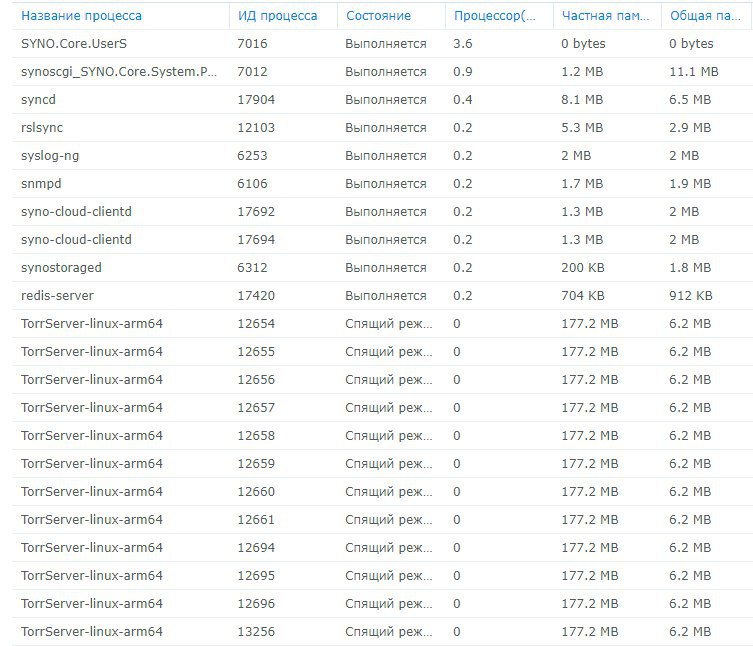Select TorrServer-linux-arm64 with PID 12661
Image resolution: width=753 pixels, height=646 pixels.
pyautogui.click(x=92, y=519)
